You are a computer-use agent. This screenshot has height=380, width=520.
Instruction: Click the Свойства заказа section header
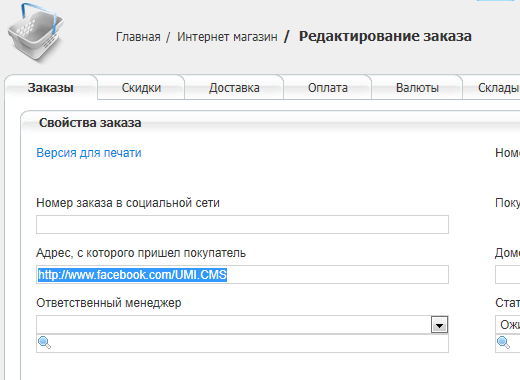(x=90, y=123)
